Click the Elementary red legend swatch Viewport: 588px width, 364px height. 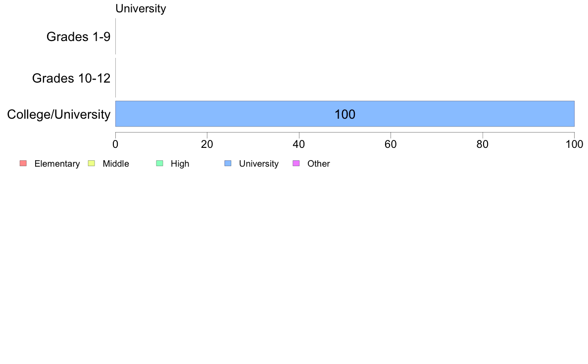click(23, 163)
